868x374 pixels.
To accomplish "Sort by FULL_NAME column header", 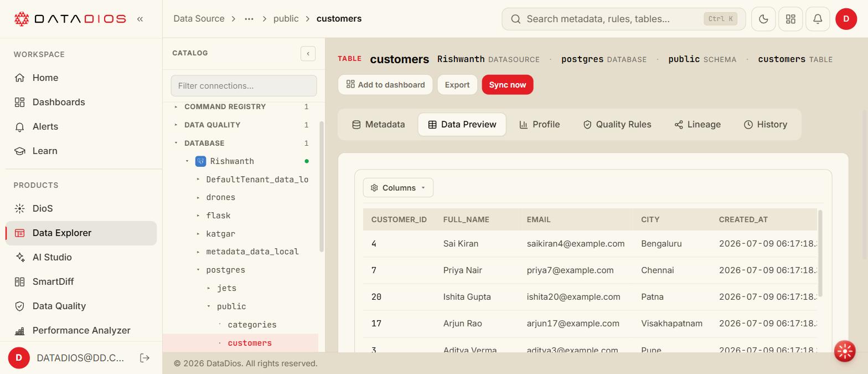I will (466, 219).
